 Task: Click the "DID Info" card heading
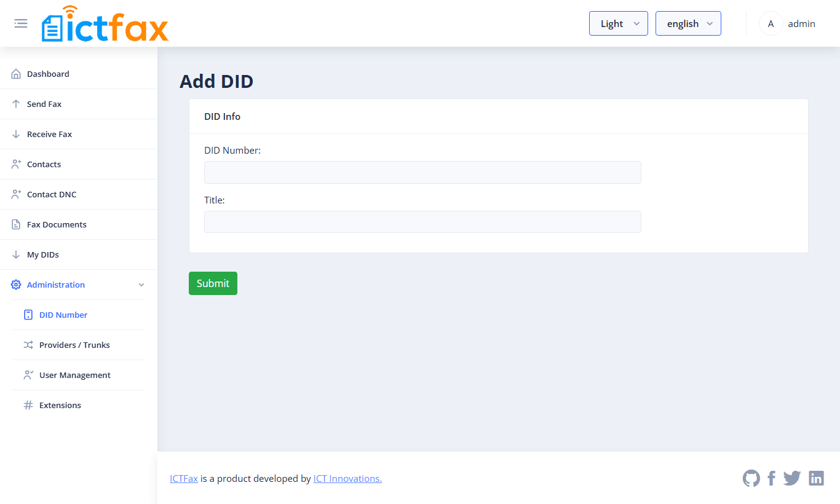(x=222, y=116)
